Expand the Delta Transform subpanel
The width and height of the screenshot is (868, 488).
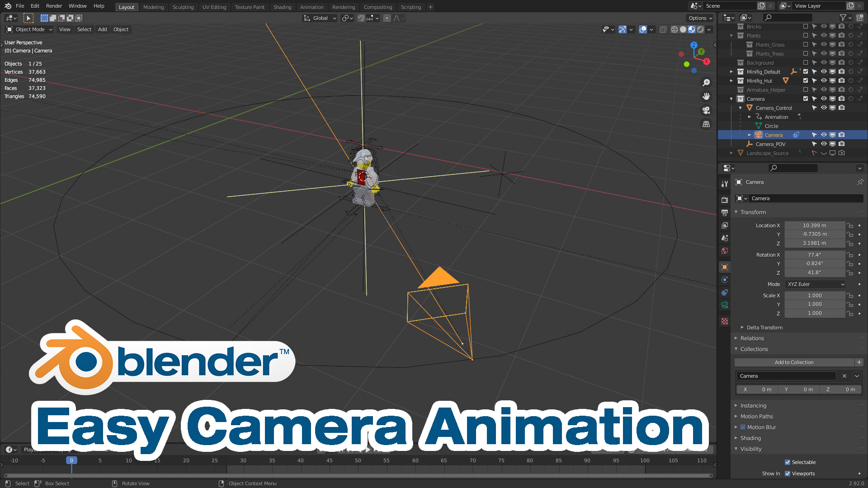coord(742,328)
